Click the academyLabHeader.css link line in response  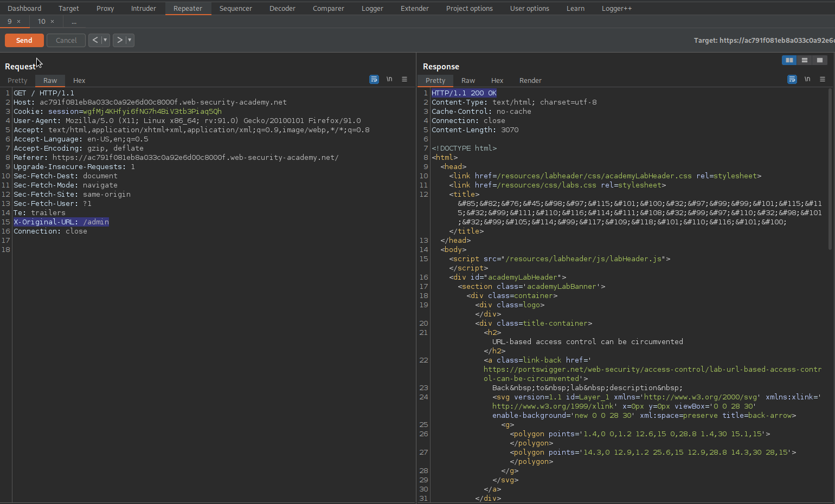pos(605,176)
